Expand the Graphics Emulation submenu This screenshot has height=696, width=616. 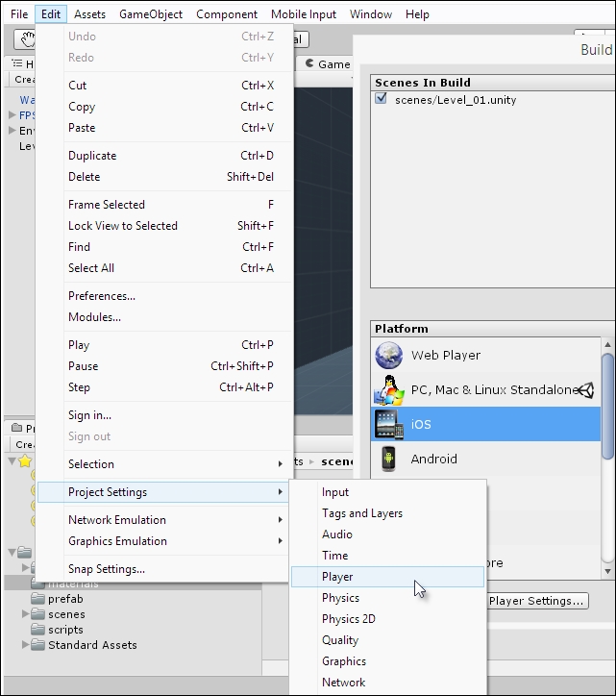[280, 540]
